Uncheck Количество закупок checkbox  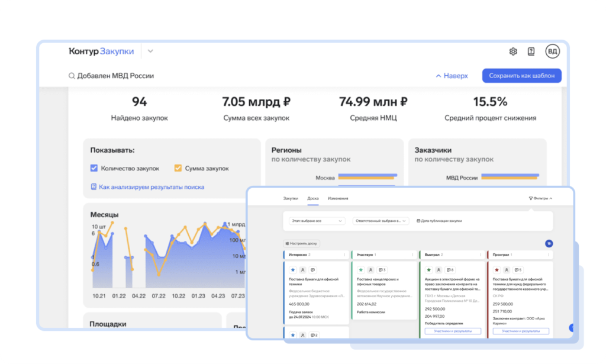pyautogui.click(x=94, y=168)
